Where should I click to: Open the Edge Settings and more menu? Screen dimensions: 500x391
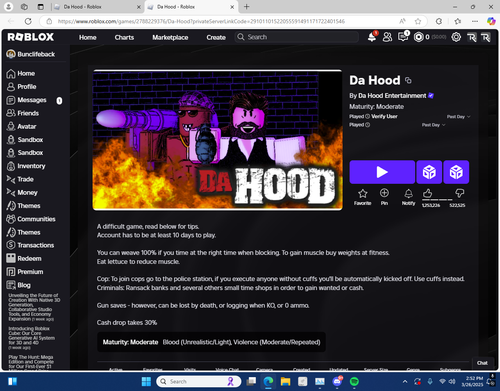[x=475, y=21]
